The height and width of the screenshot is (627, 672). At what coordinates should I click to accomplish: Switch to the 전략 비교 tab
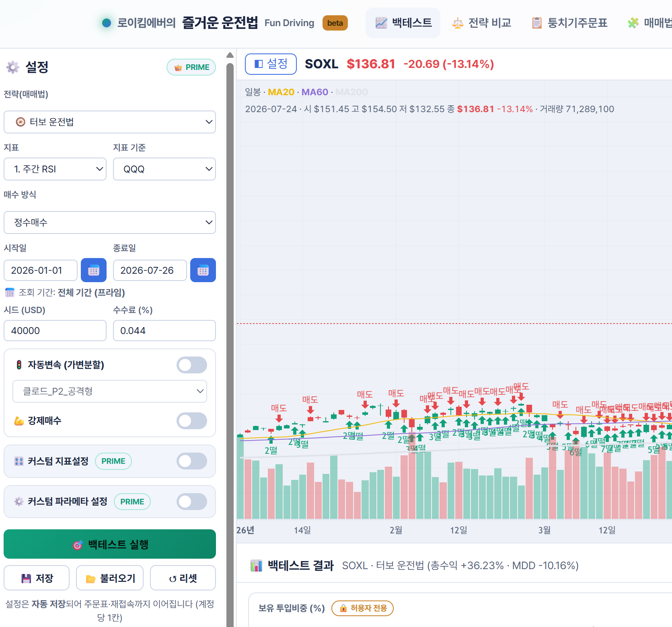click(x=482, y=23)
